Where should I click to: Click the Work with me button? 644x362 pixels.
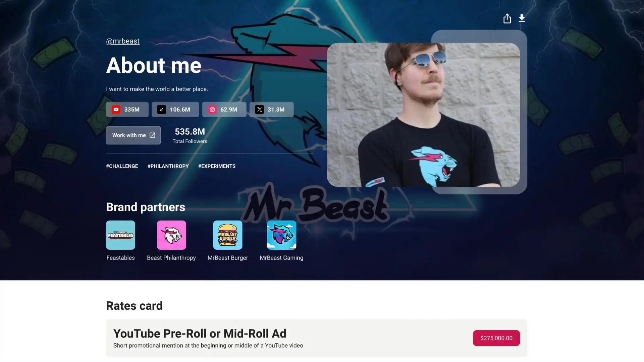pyautogui.click(x=133, y=135)
